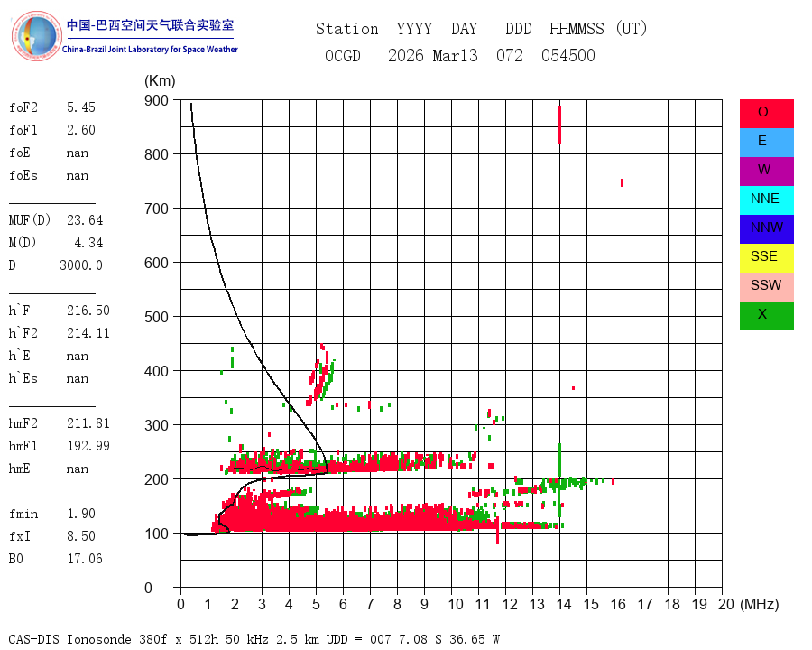Click the h`E label
Screen dimensions: 812x650
(x=20, y=356)
